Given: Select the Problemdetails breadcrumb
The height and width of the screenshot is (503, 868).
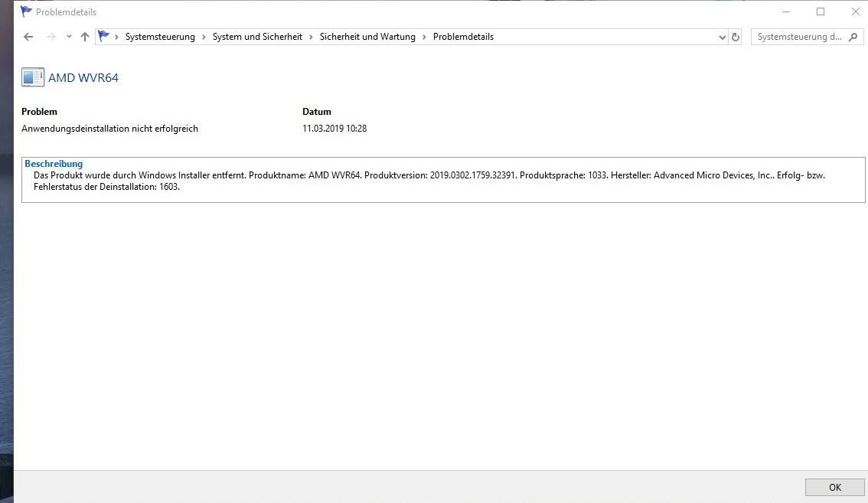Looking at the screenshot, I should (x=463, y=37).
